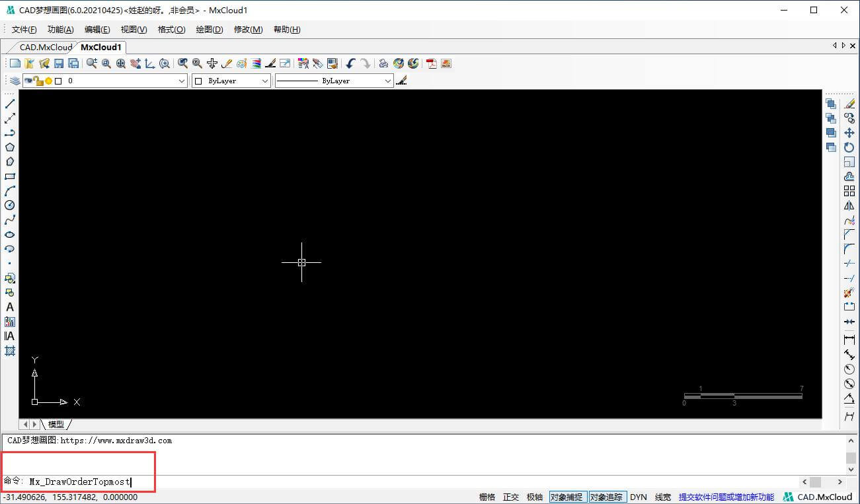Toggle DYN dynamic input
This screenshot has width=860, height=504.
[639, 497]
